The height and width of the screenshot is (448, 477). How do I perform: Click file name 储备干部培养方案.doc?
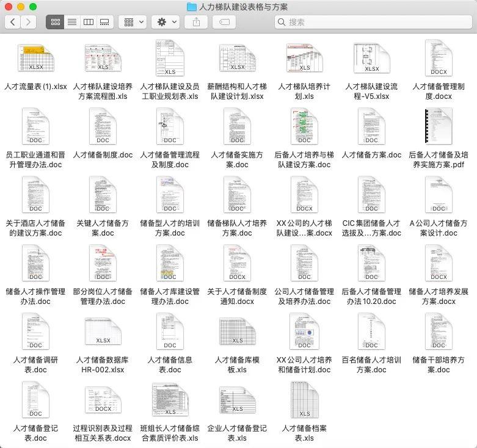pos(439,365)
